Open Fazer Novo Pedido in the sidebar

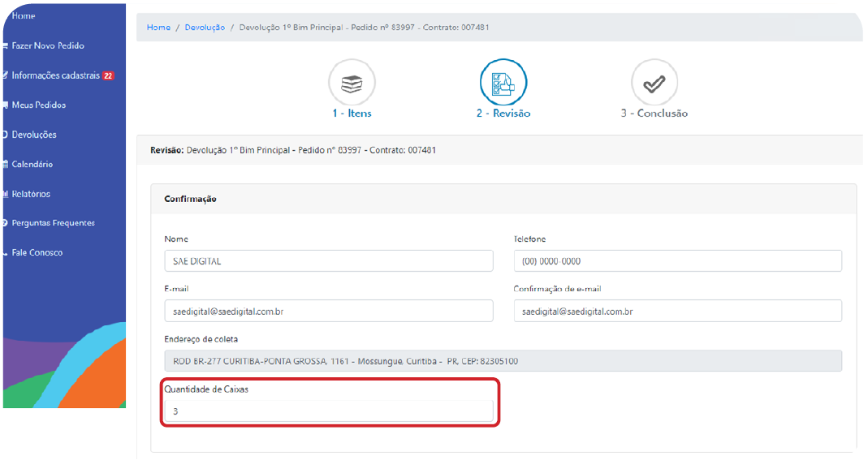pyautogui.click(x=48, y=46)
